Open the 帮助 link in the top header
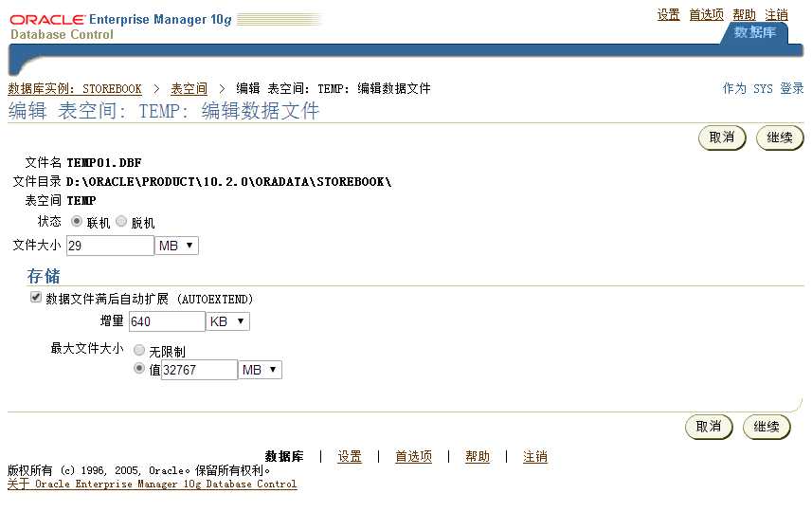The width and height of the screenshot is (812, 512). [x=744, y=15]
